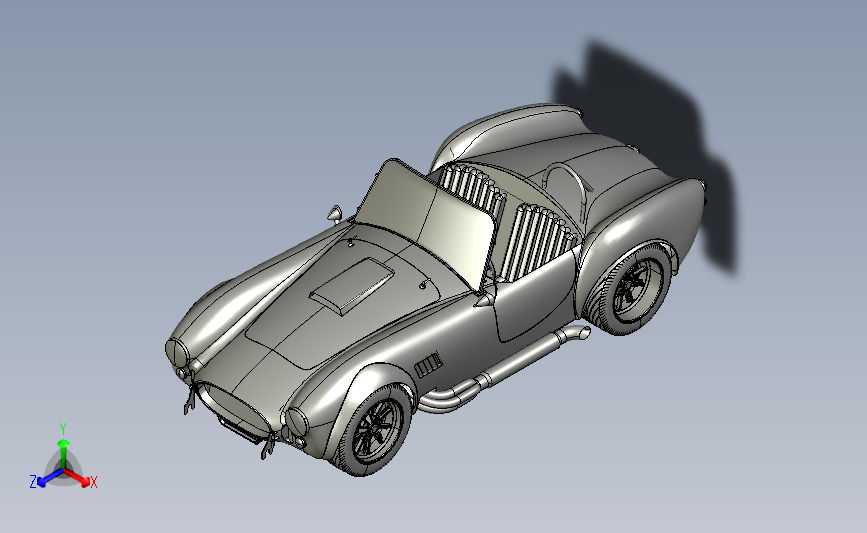Click the green Y axis of orientation triad

pyautogui.click(x=64, y=454)
